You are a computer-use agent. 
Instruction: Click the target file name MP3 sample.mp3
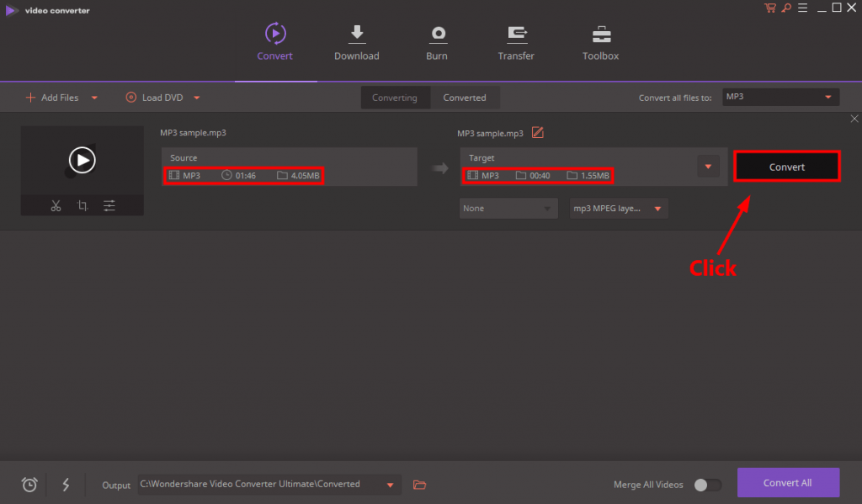[491, 133]
